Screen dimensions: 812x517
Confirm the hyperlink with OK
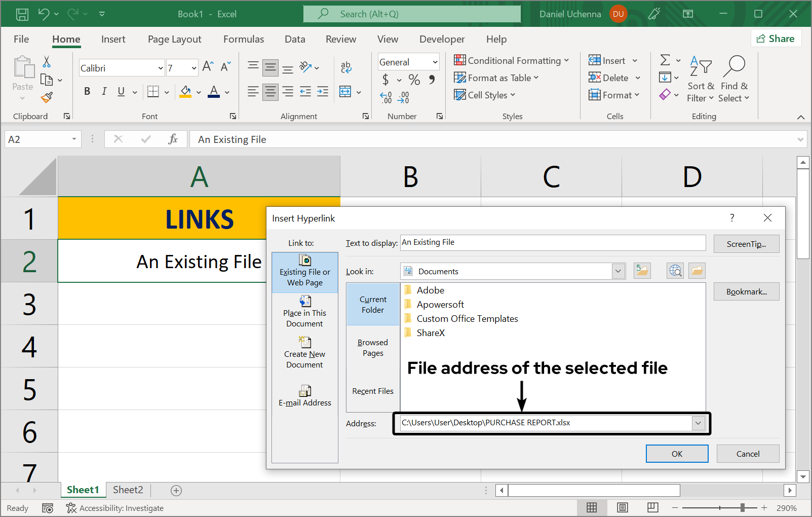click(x=677, y=453)
